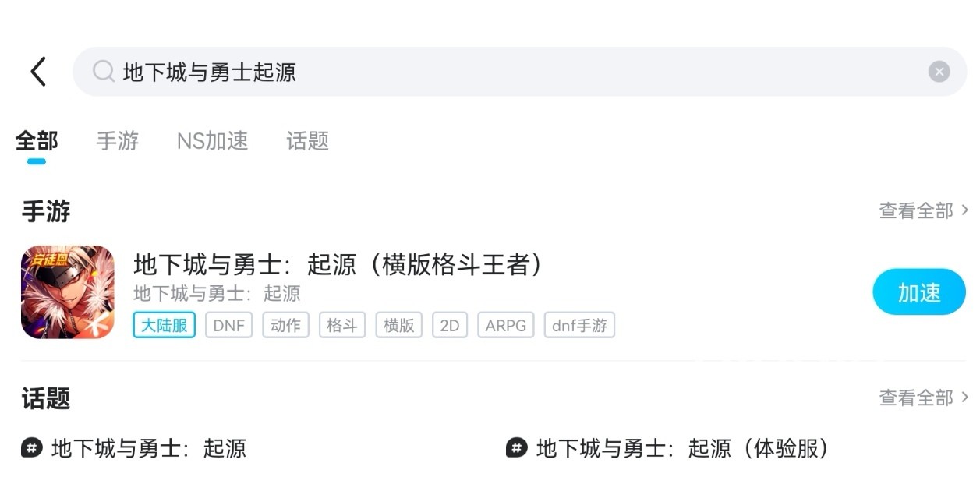The image size is (980, 477).
Task: Click hashtag icon beside 体验服 topic
Action: [x=517, y=448]
